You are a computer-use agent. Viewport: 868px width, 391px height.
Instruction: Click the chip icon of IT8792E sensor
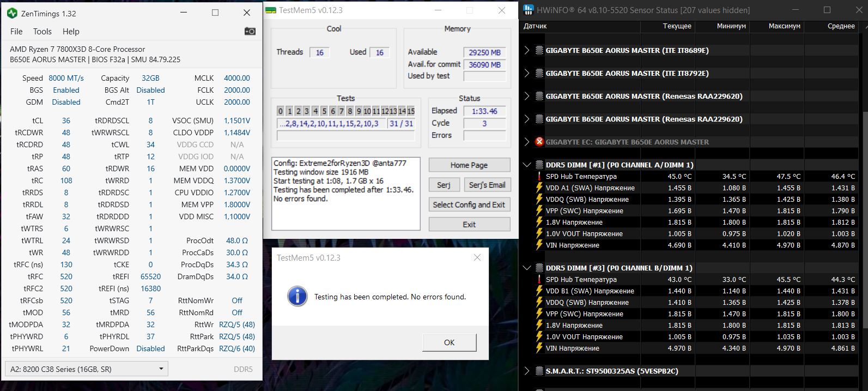(539, 73)
